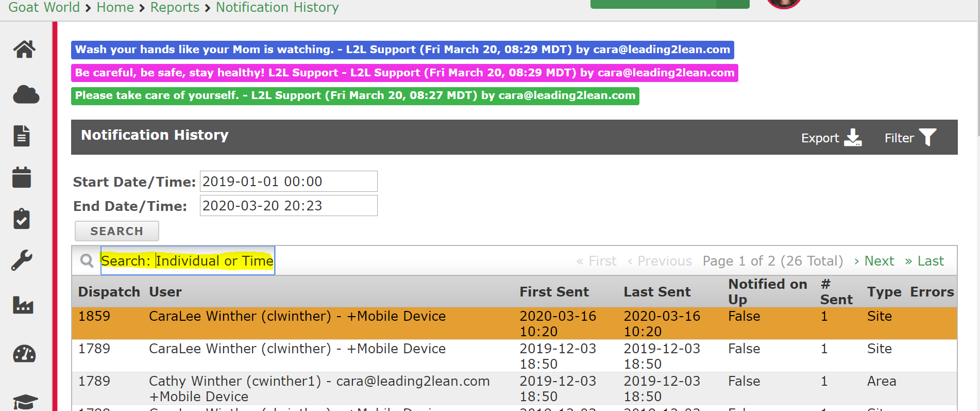
Task: Focus the Individual or Time search box
Action: point(188,260)
